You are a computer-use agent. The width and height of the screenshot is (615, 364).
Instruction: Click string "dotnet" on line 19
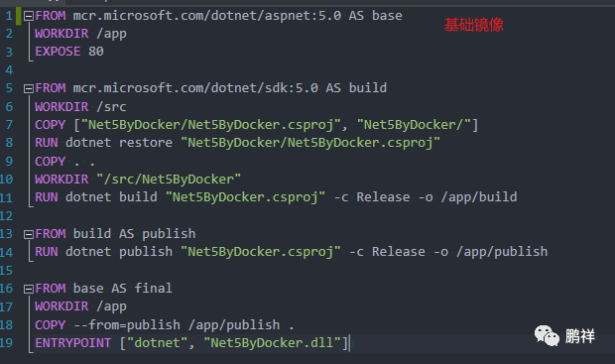click(158, 343)
